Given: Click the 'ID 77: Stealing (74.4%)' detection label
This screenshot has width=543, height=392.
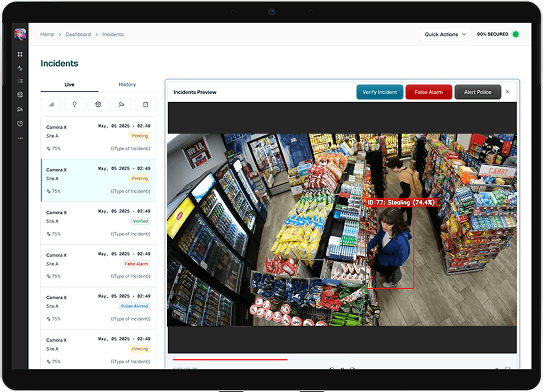Looking at the screenshot, I should 401,203.
